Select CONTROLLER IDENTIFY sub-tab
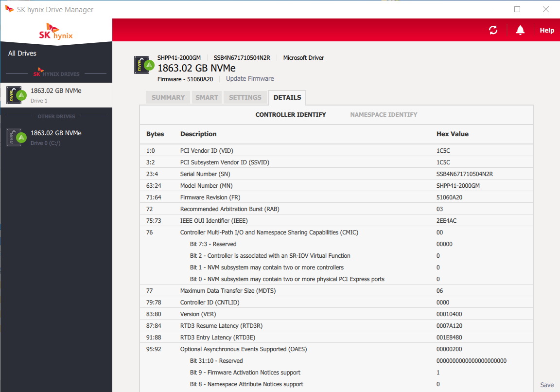 290,115
